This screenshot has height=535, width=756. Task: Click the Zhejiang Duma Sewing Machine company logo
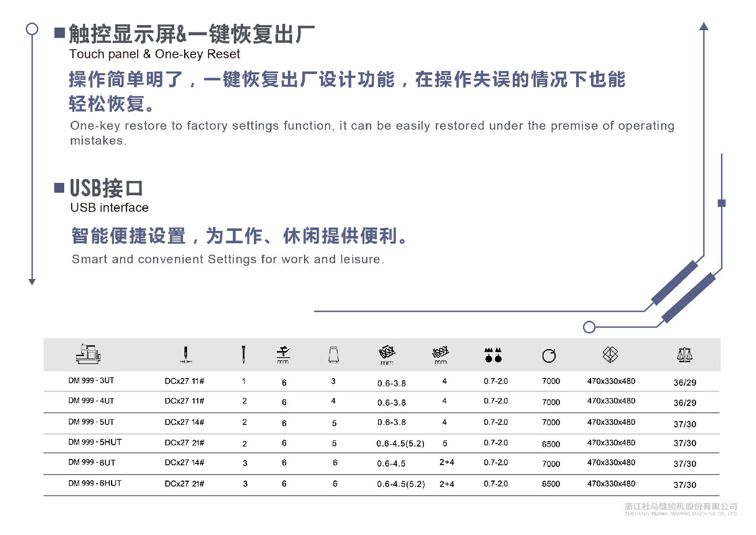point(680,509)
